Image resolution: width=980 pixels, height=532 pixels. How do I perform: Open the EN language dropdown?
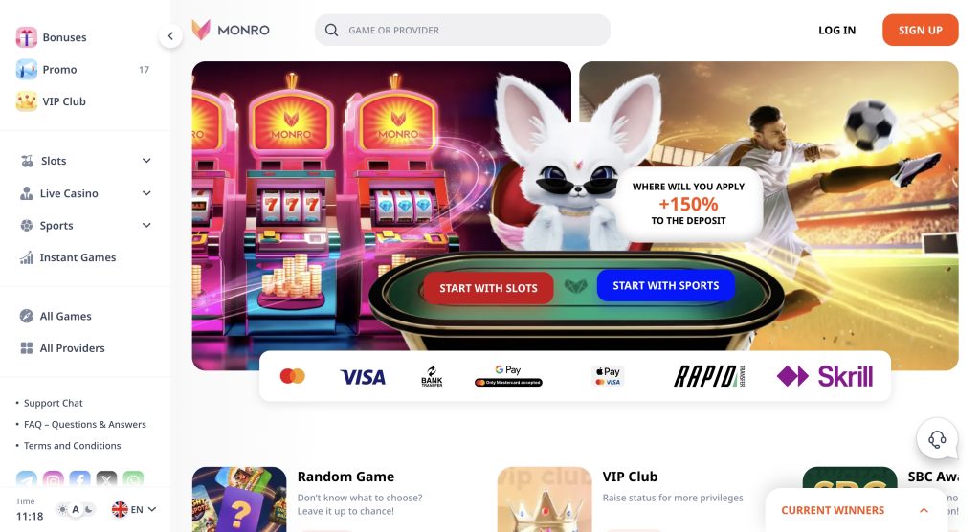pos(134,509)
